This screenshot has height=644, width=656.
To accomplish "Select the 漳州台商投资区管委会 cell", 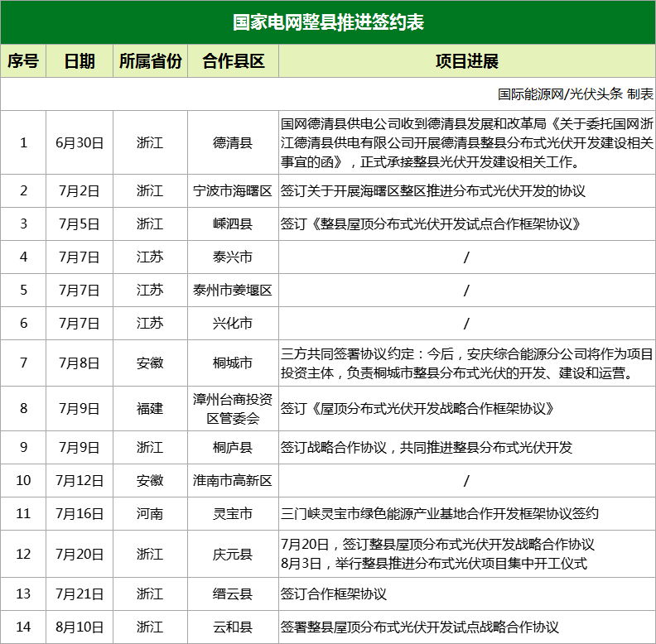I will 233,409.
